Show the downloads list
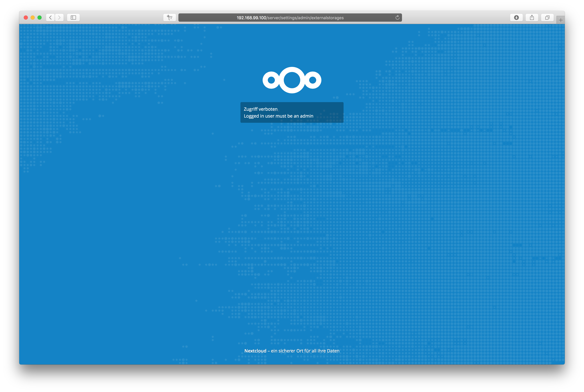 click(516, 18)
